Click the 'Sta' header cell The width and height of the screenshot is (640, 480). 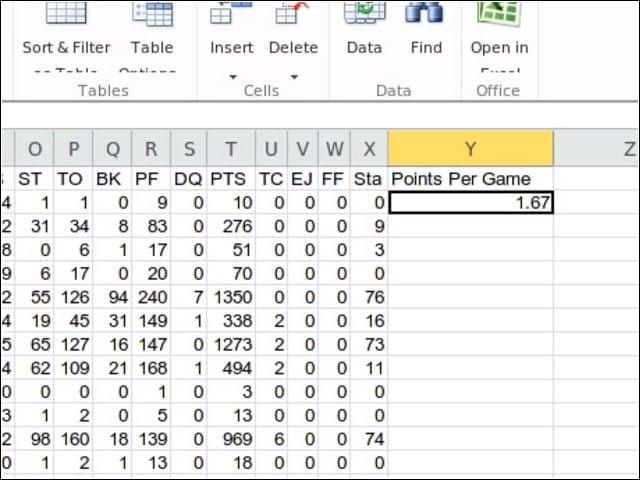pyautogui.click(x=369, y=179)
